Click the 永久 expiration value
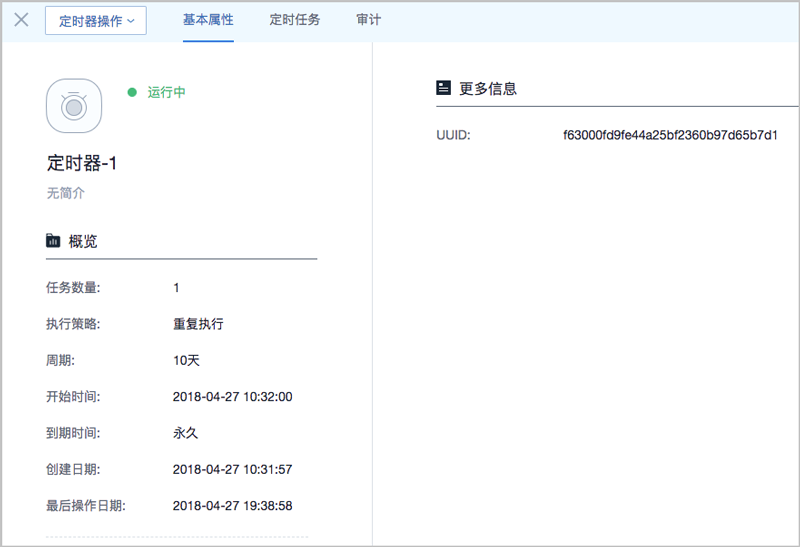 coord(186,433)
